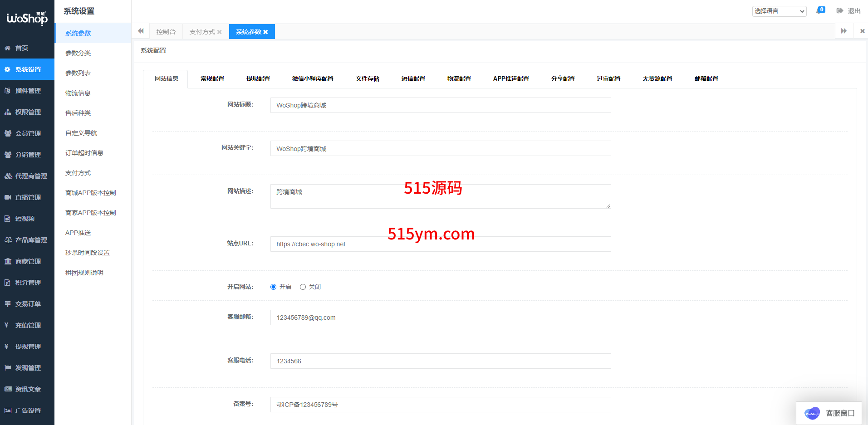The width and height of the screenshot is (868, 425).
Task: Switch to the 短信配置 tab
Action: [413, 78]
